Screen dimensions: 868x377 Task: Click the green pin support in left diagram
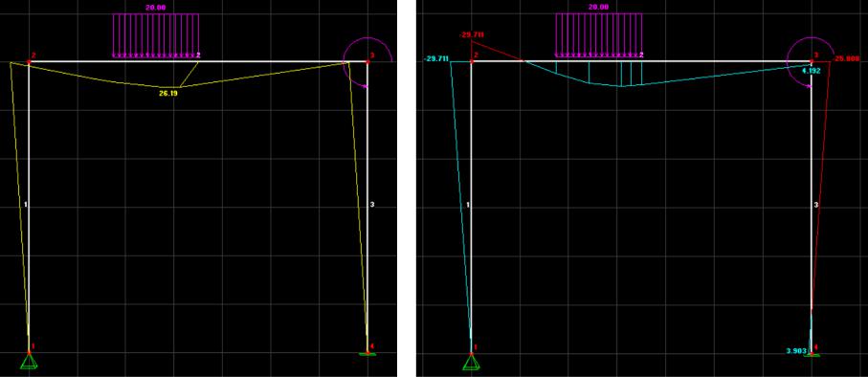(29, 362)
